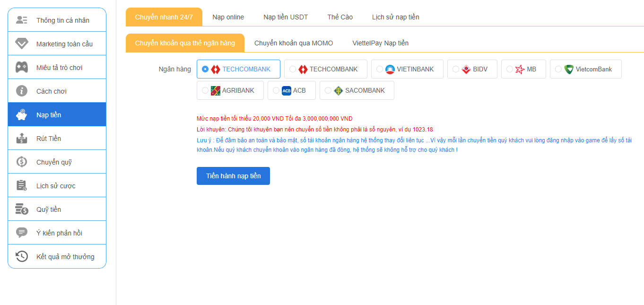Choose the MB radio button

(x=510, y=69)
